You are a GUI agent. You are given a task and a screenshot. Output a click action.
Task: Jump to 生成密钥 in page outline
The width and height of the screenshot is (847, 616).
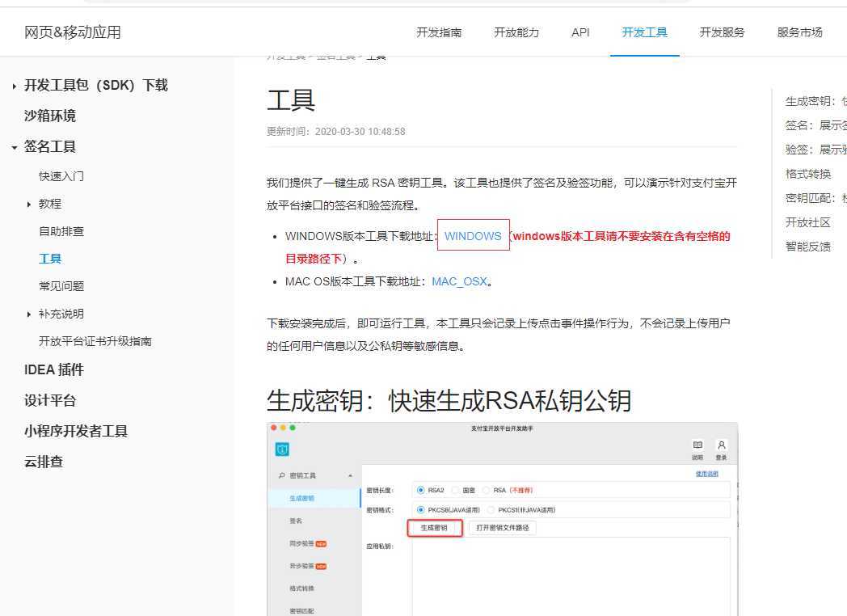coord(815,101)
